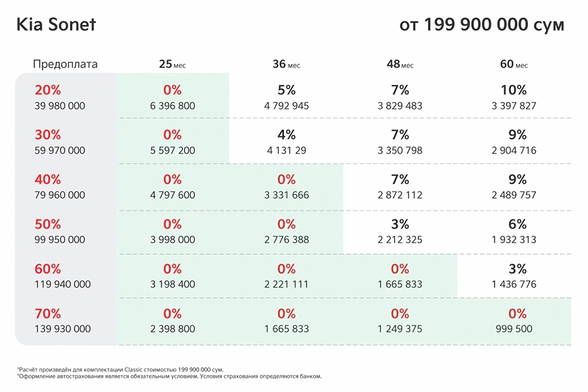Choose the 70% prepayment of 139 930 000
Image resolution: width=588 pixels, height=392 pixels.
point(63,320)
